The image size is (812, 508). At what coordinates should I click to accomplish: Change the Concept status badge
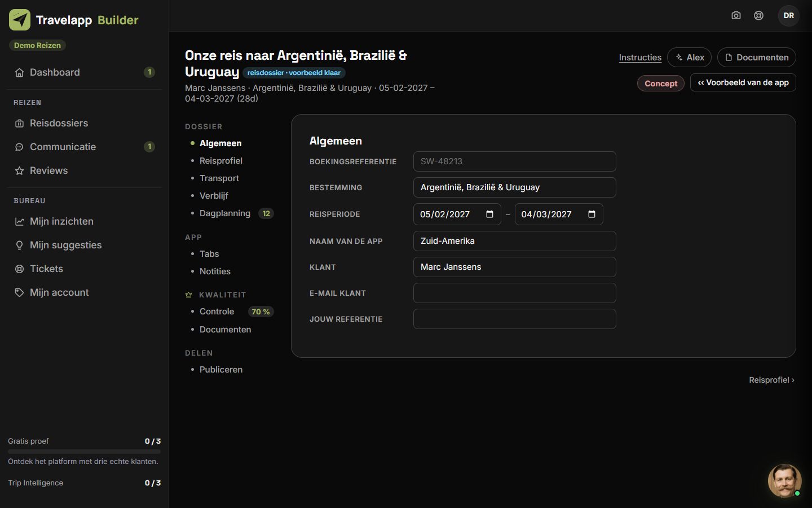(660, 84)
